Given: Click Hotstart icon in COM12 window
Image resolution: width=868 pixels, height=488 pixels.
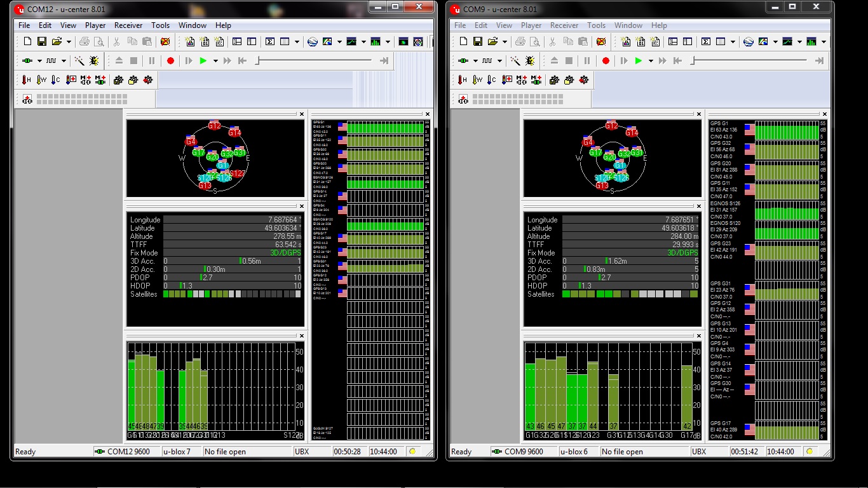Looking at the screenshot, I should point(26,80).
